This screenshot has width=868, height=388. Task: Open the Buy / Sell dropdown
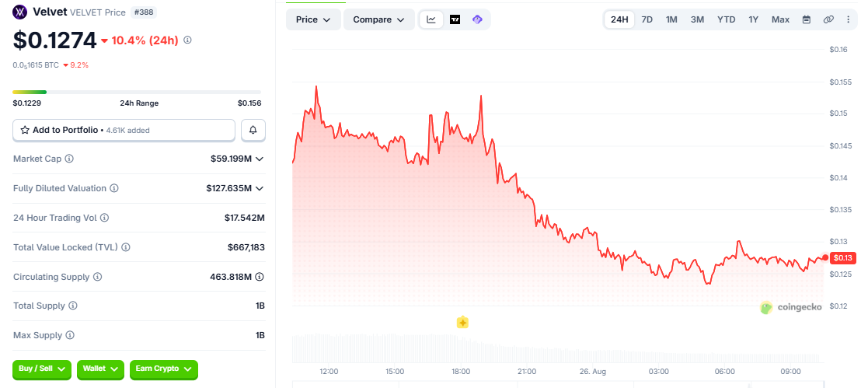coord(42,369)
